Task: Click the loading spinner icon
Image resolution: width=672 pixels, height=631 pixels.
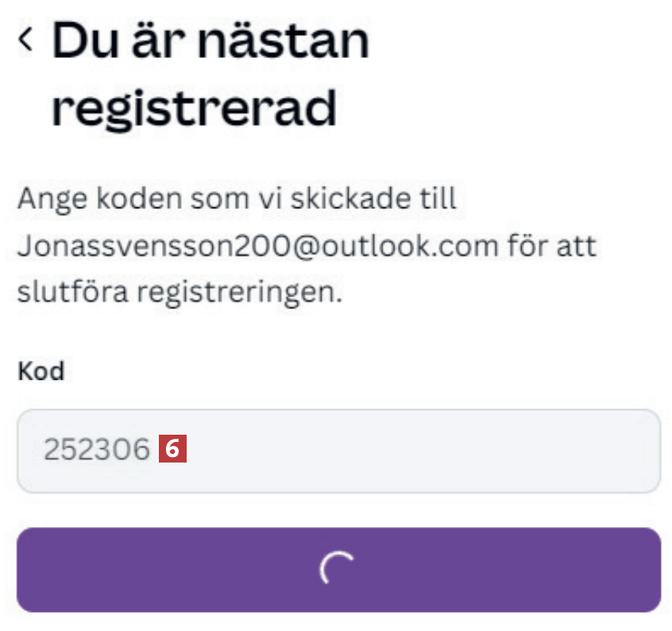Action: pos(338,569)
